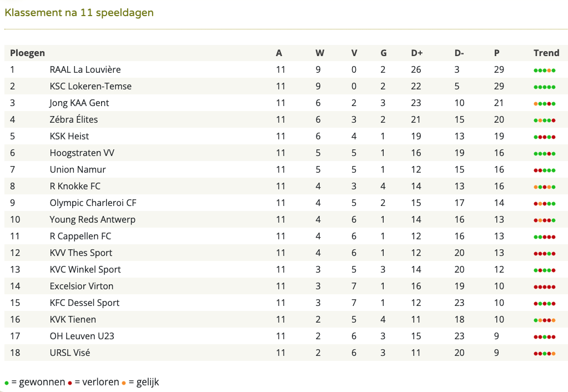Click the trend dots for R Knokke FC
The width and height of the screenshot is (568, 392).
click(545, 187)
